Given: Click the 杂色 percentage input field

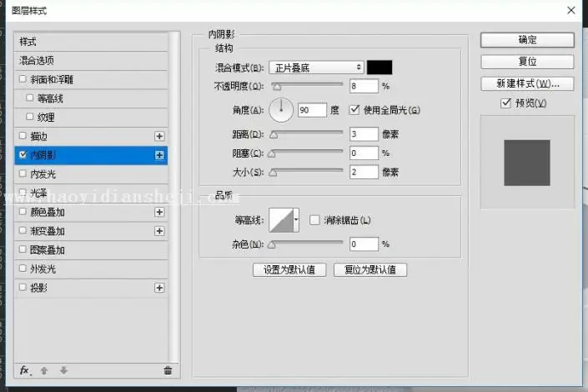Looking at the screenshot, I should pos(364,244).
